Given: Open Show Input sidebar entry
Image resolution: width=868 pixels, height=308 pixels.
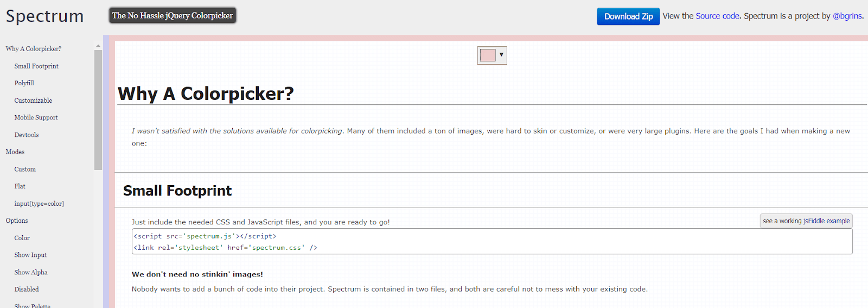Looking at the screenshot, I should click(30, 255).
